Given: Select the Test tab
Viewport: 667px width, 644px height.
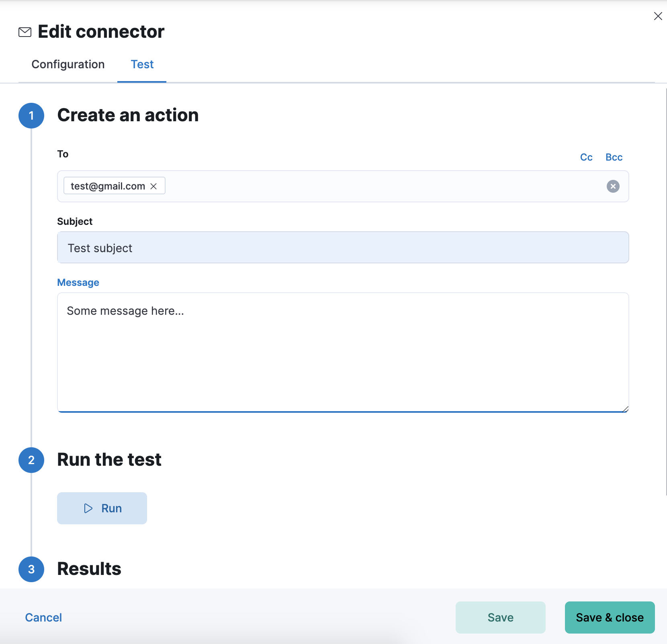Looking at the screenshot, I should tap(142, 65).
